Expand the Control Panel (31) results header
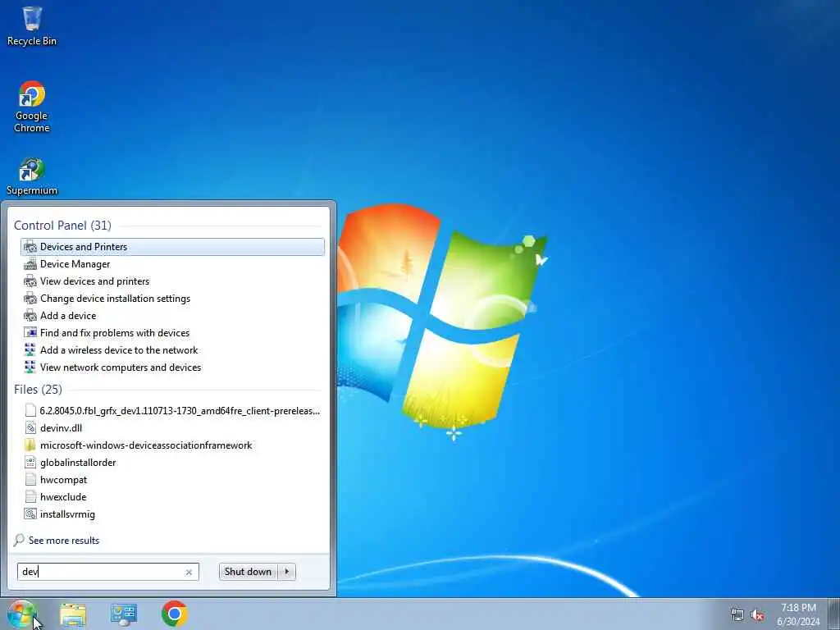This screenshot has height=630, width=840. click(62, 226)
